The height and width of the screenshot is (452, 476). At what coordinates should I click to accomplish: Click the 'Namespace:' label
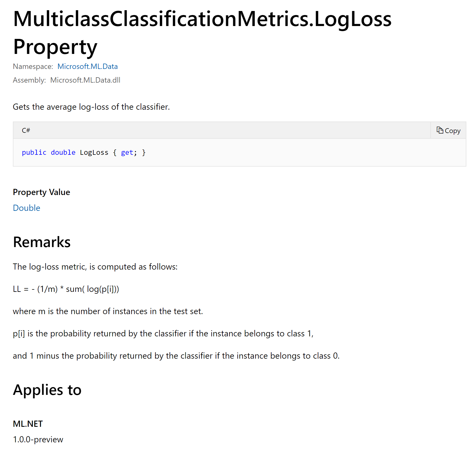pyautogui.click(x=33, y=66)
